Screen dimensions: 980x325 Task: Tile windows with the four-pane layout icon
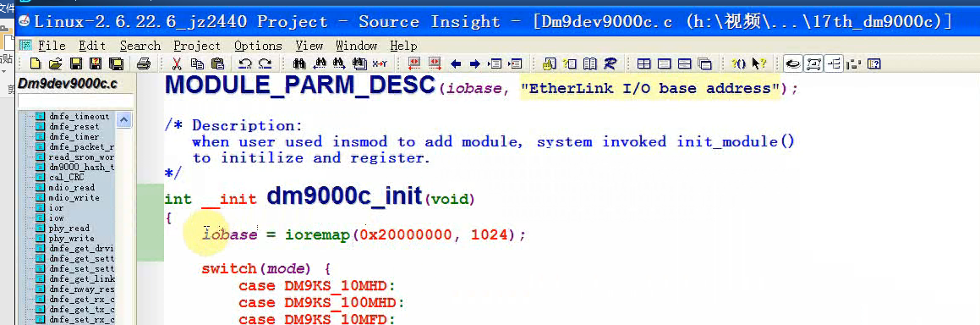[643, 63]
